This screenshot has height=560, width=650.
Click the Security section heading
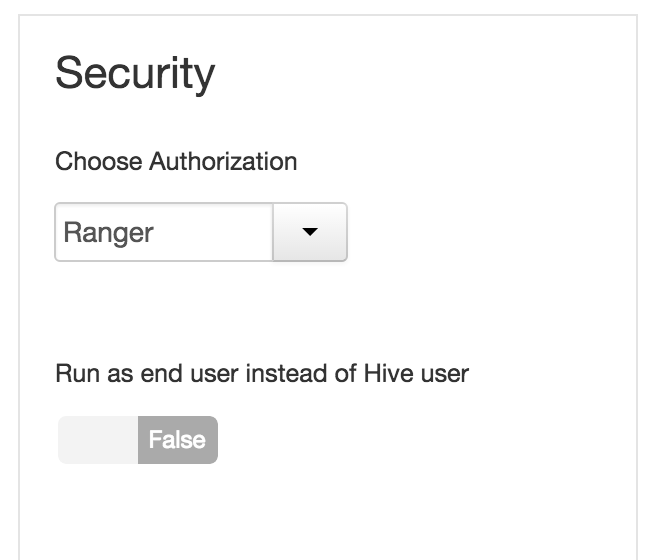pos(135,74)
